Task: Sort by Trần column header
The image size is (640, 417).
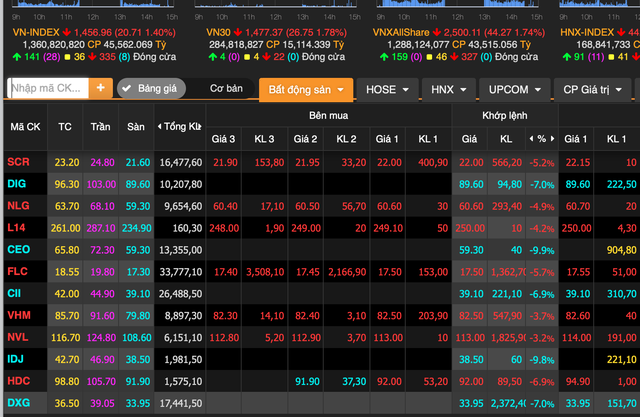Action: click(100, 127)
